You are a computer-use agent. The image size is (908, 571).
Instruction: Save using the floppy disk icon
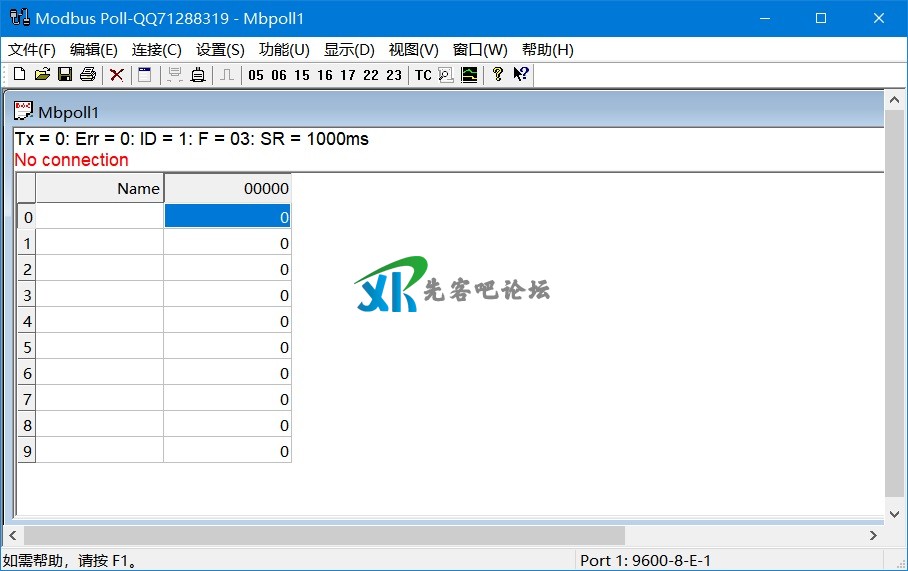click(65, 75)
